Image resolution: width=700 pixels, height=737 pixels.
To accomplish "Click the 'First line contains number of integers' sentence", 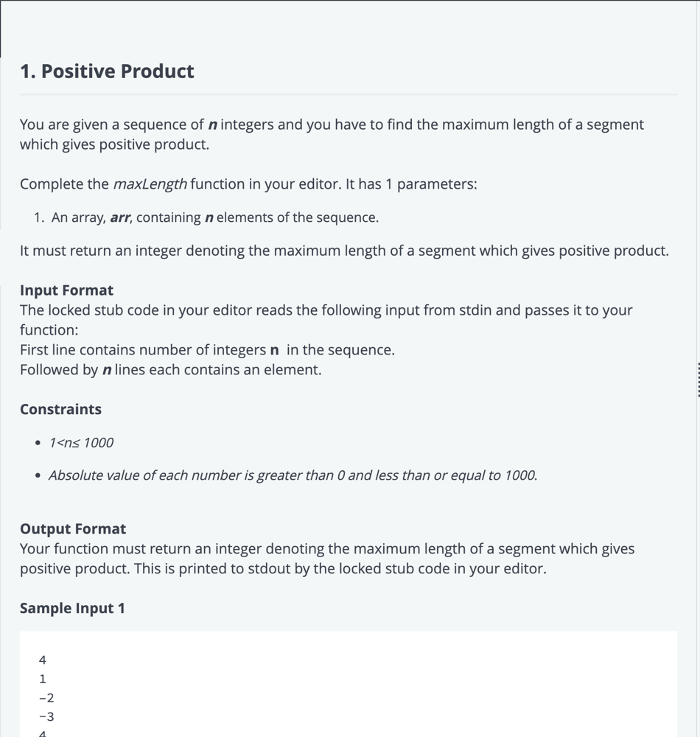I will pyautogui.click(x=207, y=350).
